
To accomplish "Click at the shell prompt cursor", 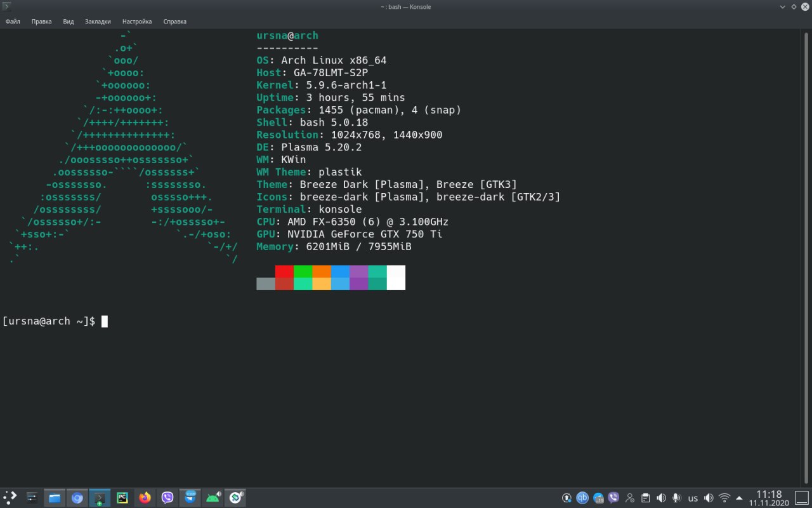I will [x=105, y=321].
